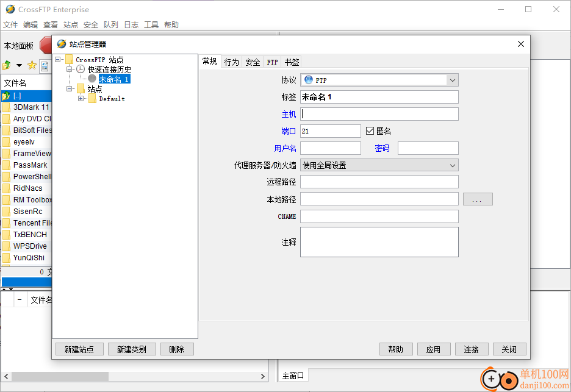Viewport: 571px width, 392px height.
Task: Click the 用户名 input field
Action: tap(330, 148)
